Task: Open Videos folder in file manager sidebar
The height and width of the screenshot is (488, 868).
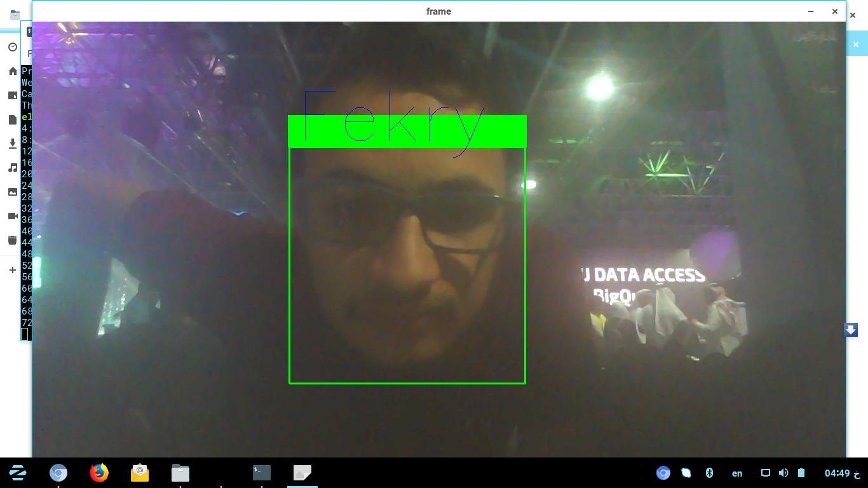Action: point(12,216)
